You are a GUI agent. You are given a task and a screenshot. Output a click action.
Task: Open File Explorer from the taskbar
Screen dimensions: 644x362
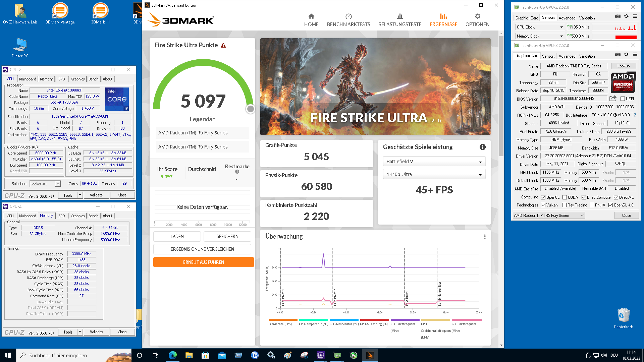click(x=189, y=355)
